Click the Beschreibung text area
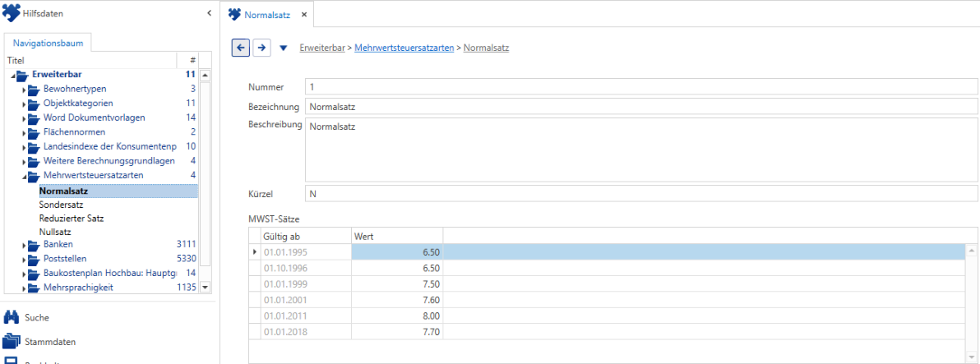The height and width of the screenshot is (364, 980). point(641,150)
